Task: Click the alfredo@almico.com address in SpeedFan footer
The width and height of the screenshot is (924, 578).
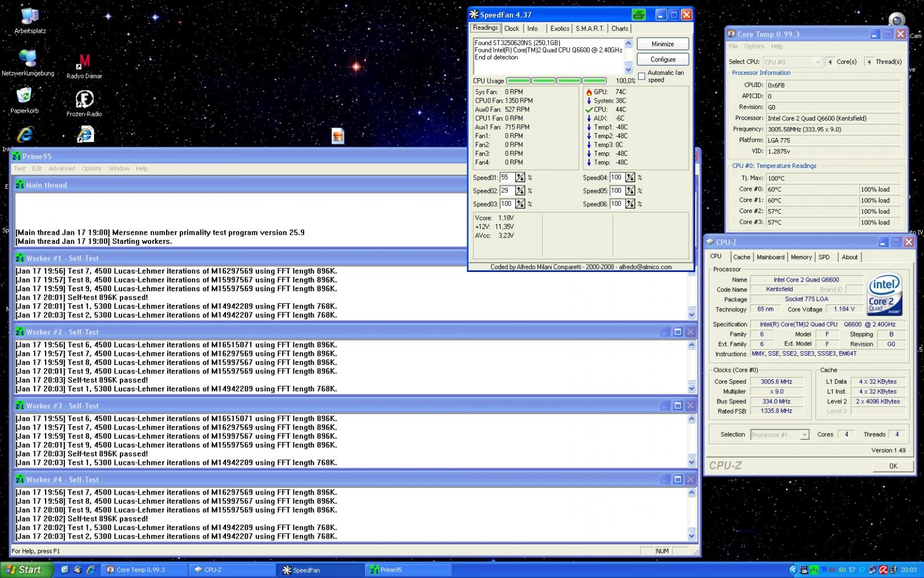Action: tap(645, 267)
